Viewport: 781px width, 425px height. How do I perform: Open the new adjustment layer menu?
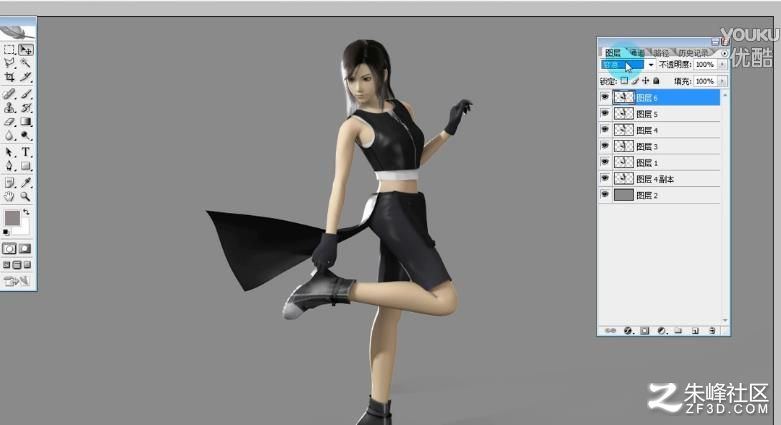tap(661, 330)
